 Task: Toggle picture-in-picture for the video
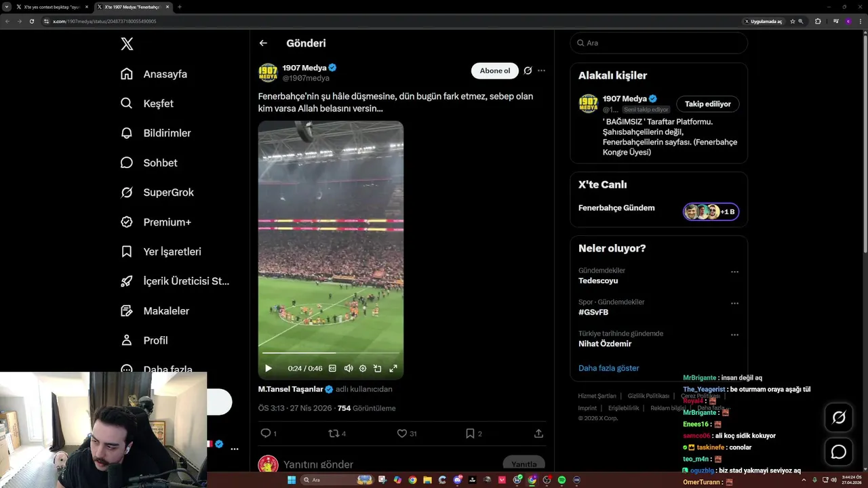coord(378,368)
